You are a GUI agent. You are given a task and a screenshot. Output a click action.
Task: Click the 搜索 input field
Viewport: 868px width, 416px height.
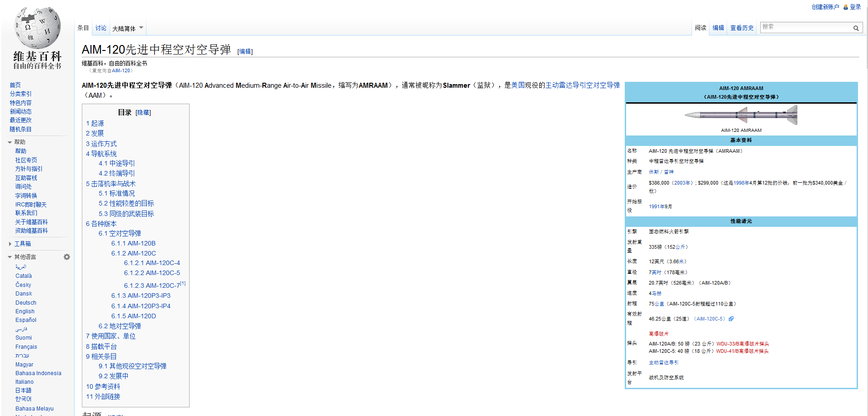(x=806, y=28)
